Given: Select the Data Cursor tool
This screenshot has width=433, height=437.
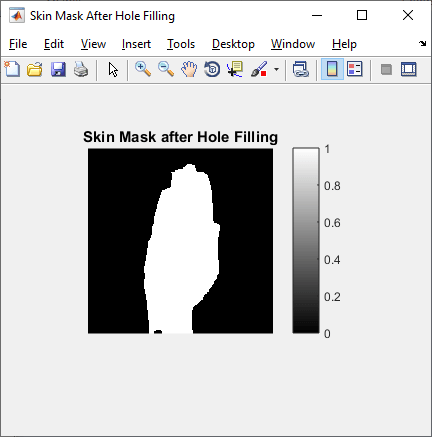Looking at the screenshot, I should (x=235, y=69).
